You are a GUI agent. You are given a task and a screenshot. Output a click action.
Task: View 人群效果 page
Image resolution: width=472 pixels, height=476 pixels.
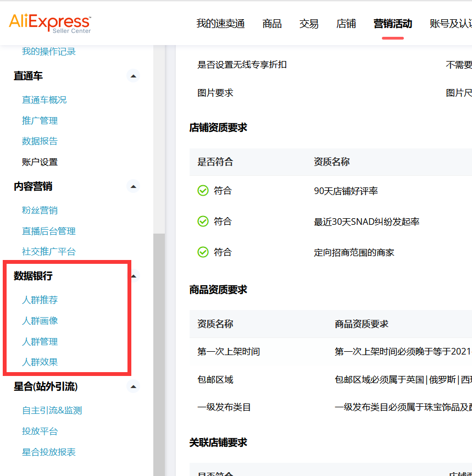[x=40, y=362]
